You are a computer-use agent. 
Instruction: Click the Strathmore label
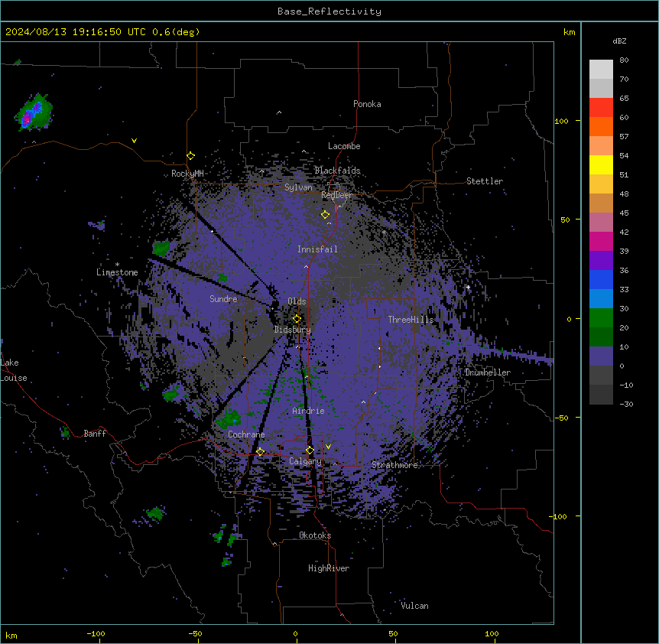(x=394, y=465)
